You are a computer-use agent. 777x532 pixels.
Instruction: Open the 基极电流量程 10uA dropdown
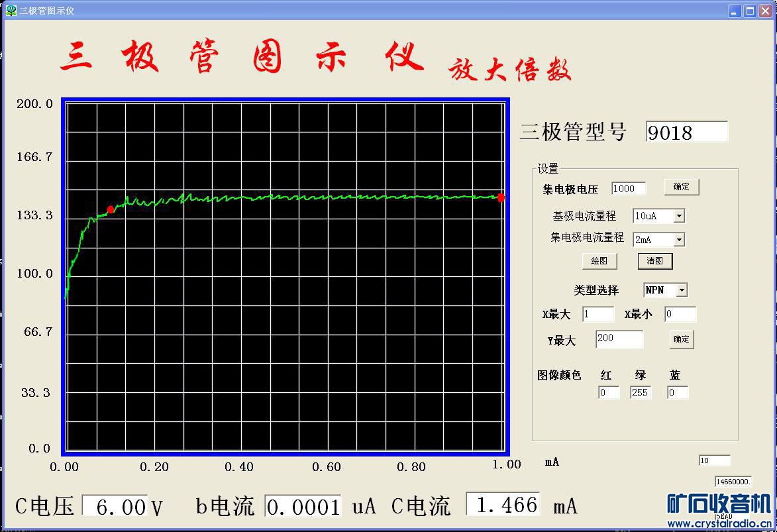[680, 216]
